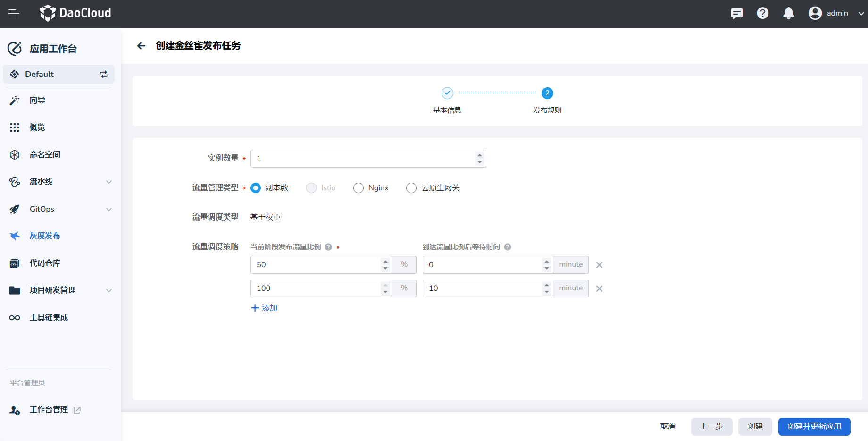
Task: Click 添加 to add a strategy row
Action: pyautogui.click(x=265, y=308)
